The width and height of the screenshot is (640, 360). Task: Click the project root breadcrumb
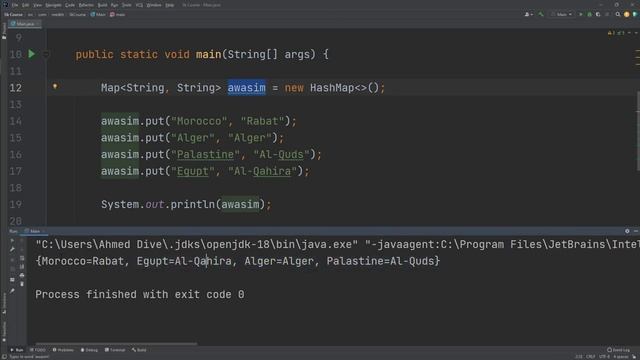click(x=13, y=14)
